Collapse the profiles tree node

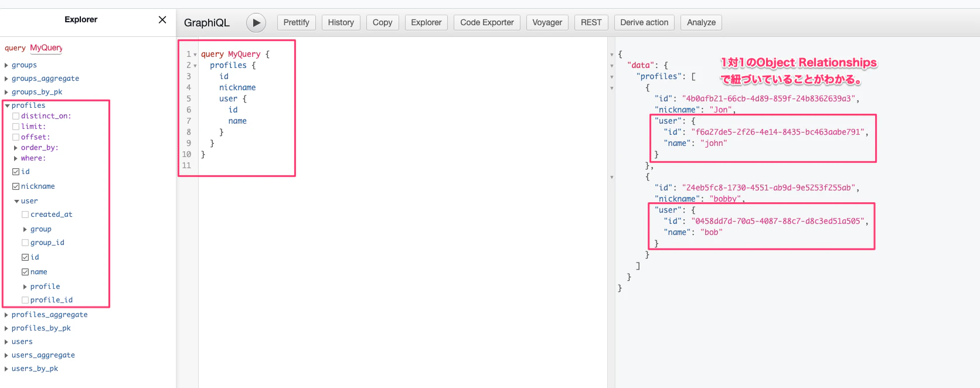pyautogui.click(x=7, y=105)
